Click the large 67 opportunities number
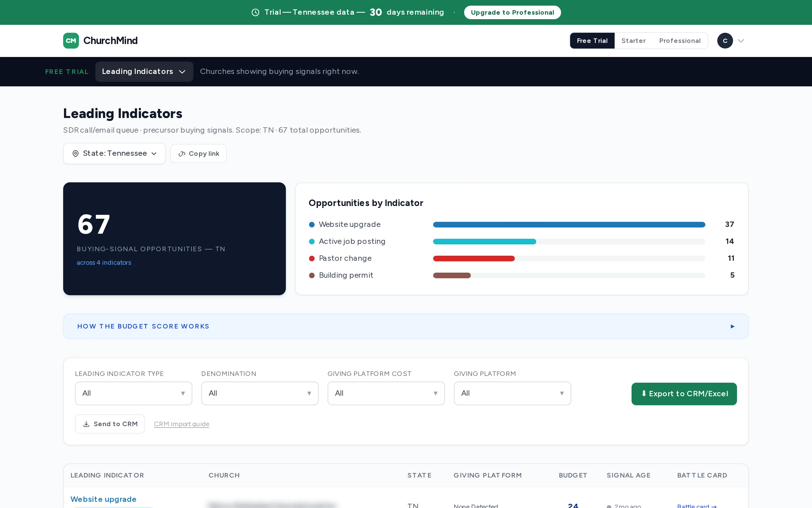This screenshot has height=508, width=812. click(x=94, y=224)
